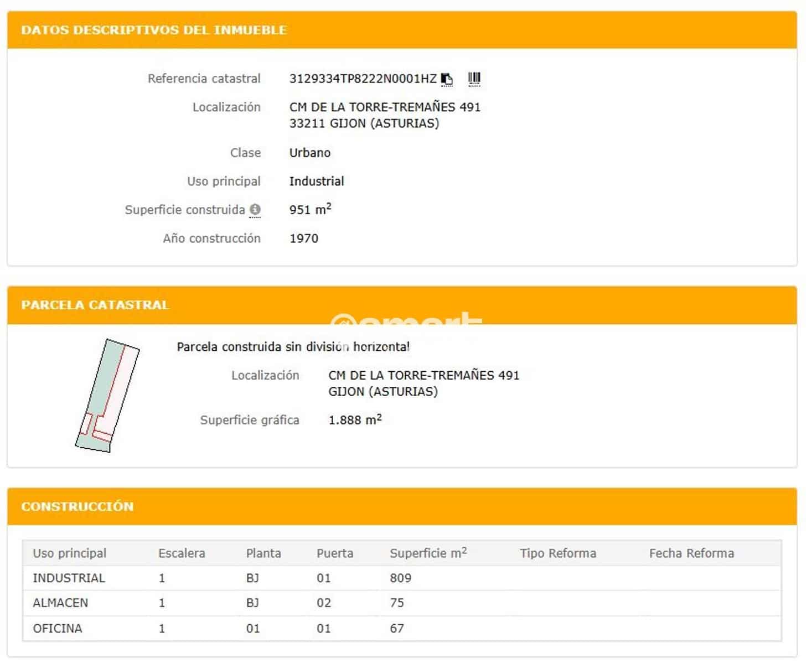Viewport: 812px width, 664px height.
Task: Expand the DATOS DESCRIPTIVOS DEL INMUEBLE section
Action: 154,30
